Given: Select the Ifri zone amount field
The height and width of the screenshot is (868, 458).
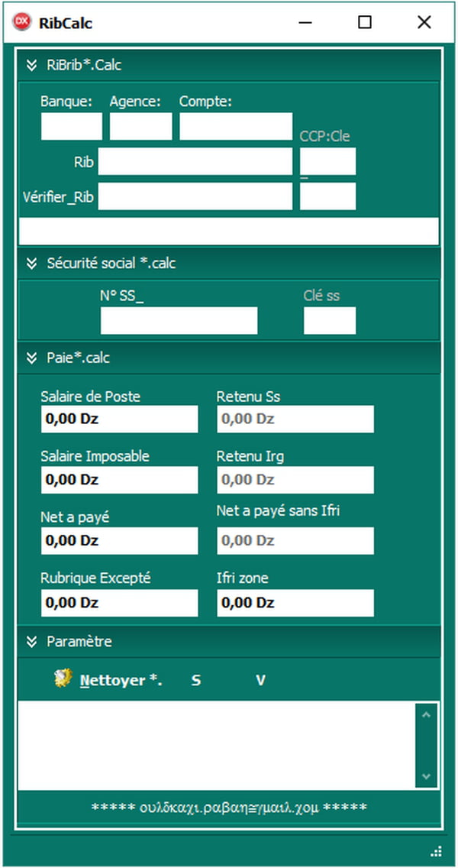Looking at the screenshot, I should [x=295, y=603].
